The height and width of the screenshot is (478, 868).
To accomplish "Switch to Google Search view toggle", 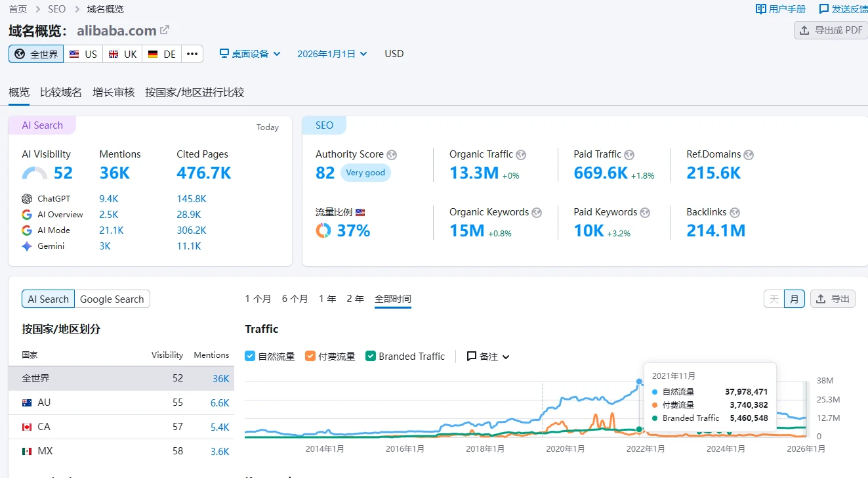I will click(112, 299).
